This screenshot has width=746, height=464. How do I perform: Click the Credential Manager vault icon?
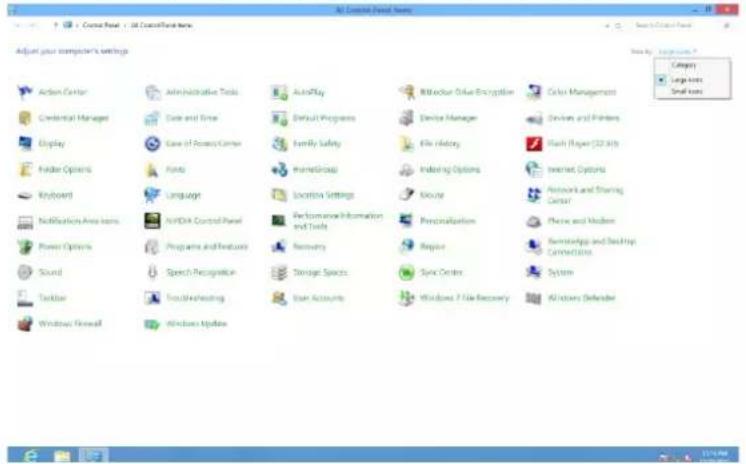point(25,118)
